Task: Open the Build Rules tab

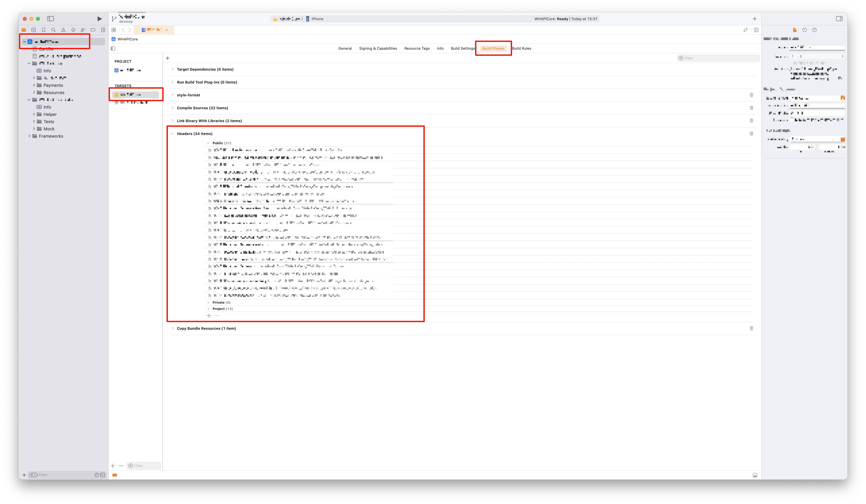Action: point(521,49)
